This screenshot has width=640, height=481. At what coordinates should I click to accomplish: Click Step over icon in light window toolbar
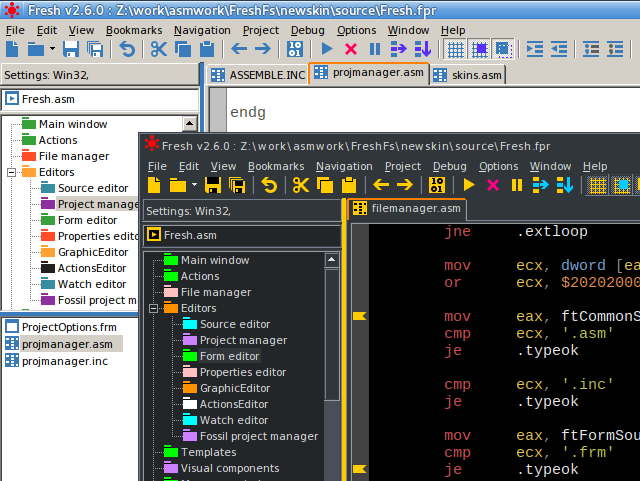(398, 49)
